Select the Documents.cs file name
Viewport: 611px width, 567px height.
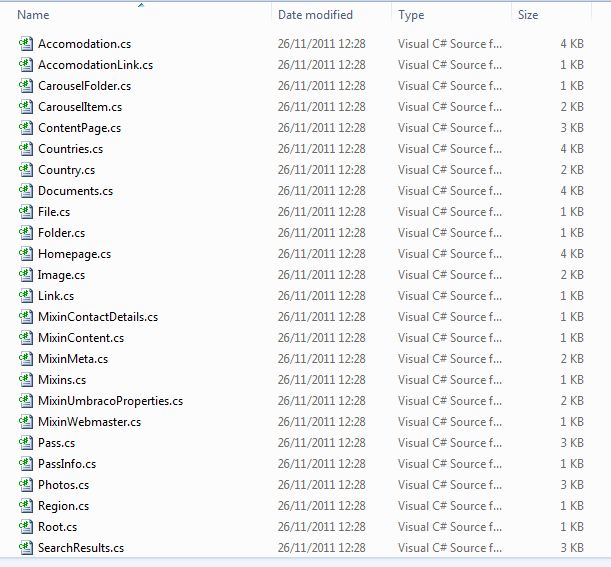pos(76,191)
